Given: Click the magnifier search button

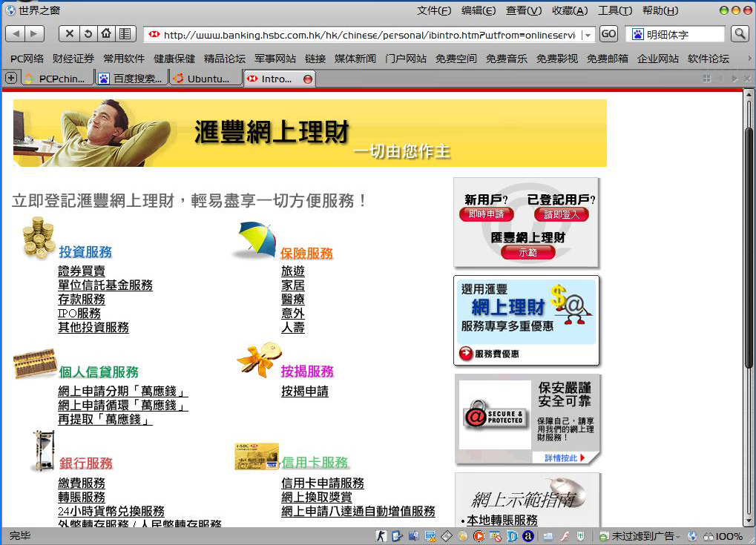Looking at the screenshot, I should pos(739,33).
